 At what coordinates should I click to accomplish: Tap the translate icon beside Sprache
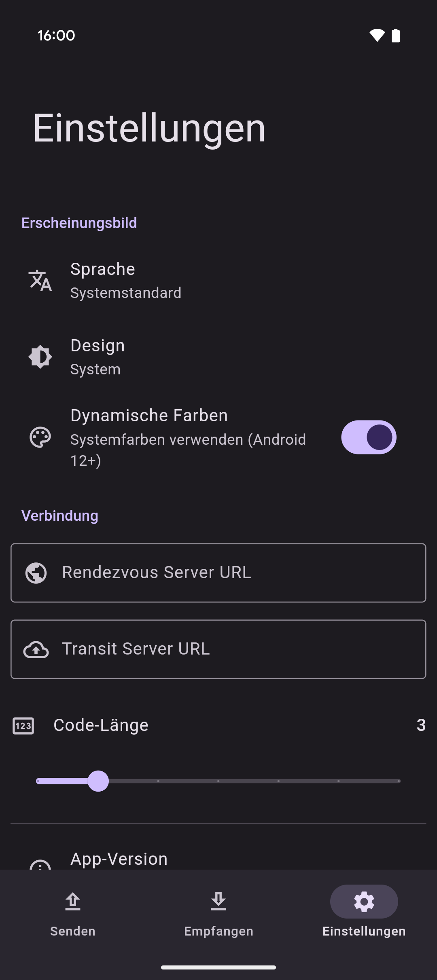tap(40, 280)
